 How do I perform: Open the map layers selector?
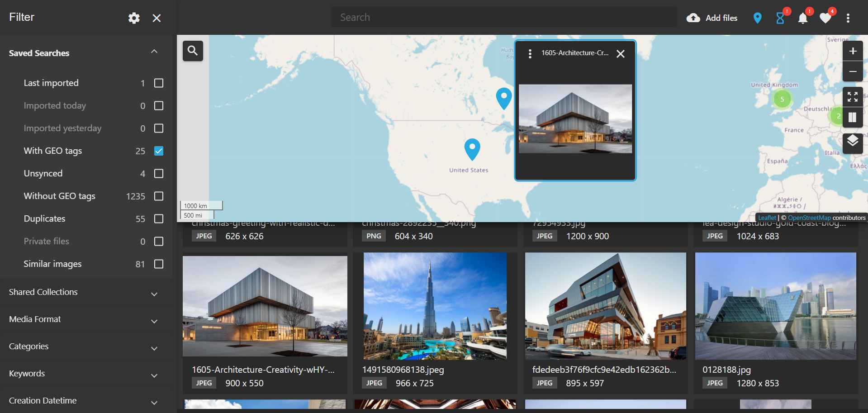(852, 142)
